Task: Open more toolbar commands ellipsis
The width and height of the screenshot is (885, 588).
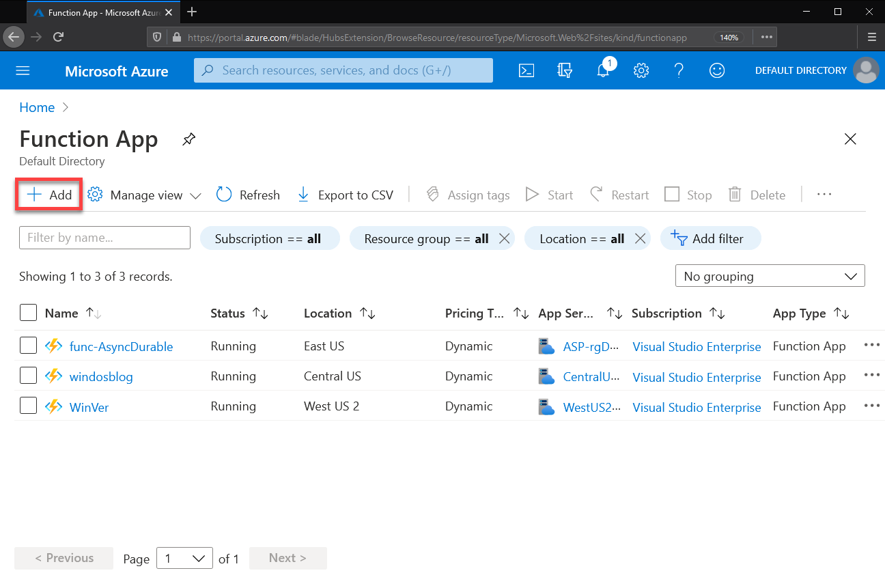Action: tap(824, 195)
